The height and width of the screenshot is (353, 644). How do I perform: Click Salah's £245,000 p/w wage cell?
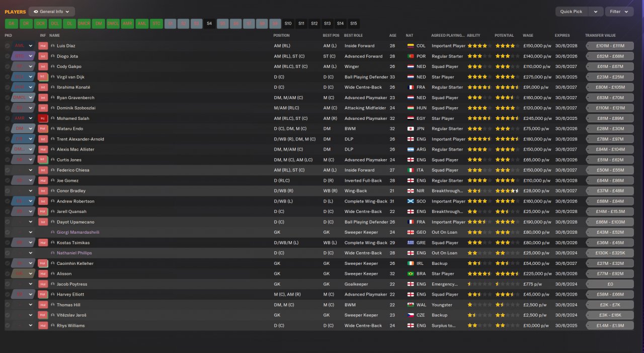(537, 118)
